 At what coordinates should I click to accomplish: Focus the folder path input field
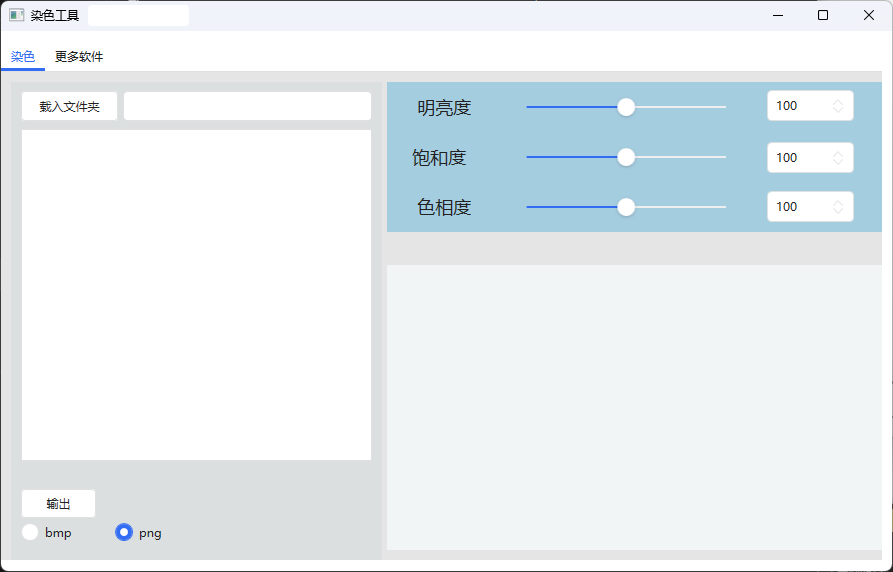[247, 106]
